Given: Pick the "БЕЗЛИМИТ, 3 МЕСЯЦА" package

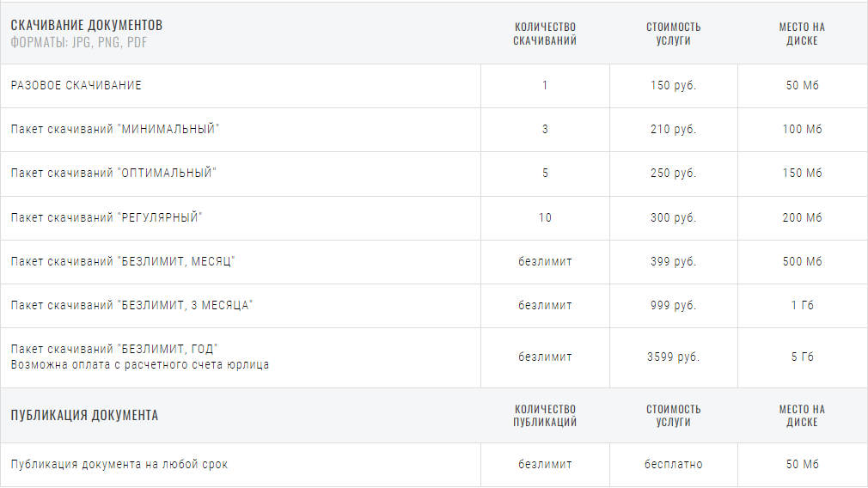Looking at the screenshot, I should pos(132,306).
